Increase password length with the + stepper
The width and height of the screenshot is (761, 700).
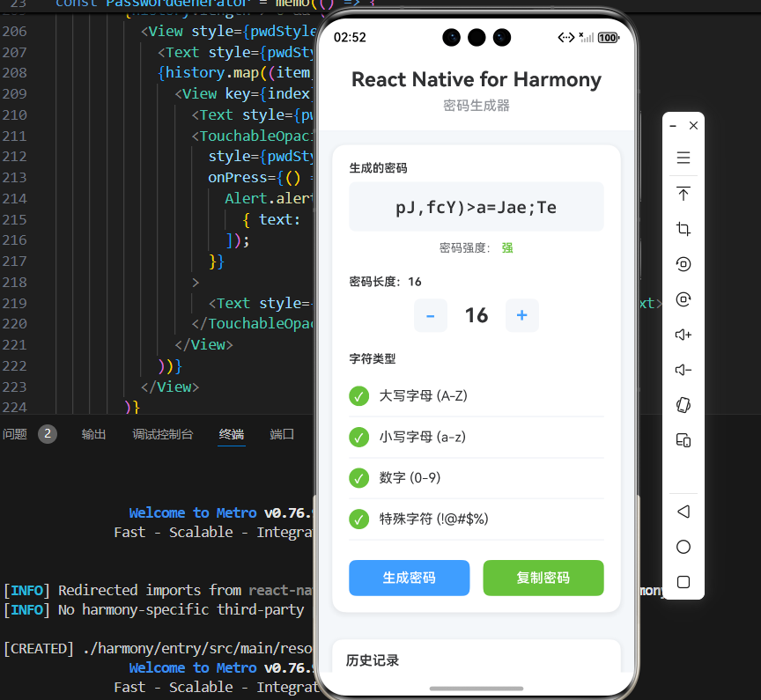click(521, 315)
